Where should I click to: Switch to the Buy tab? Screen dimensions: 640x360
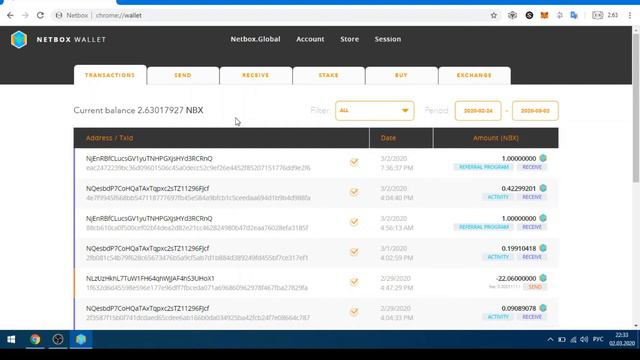coord(401,76)
